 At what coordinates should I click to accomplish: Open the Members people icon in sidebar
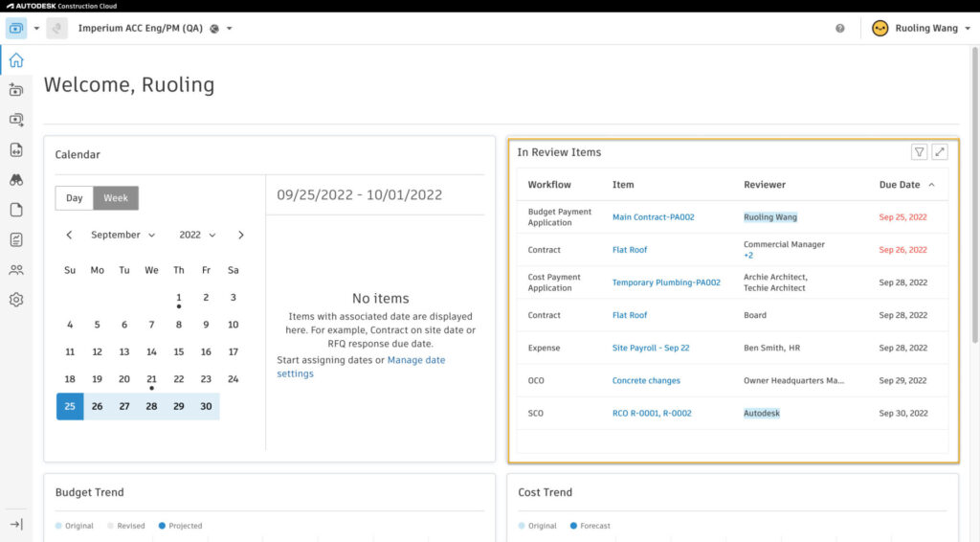coord(16,270)
